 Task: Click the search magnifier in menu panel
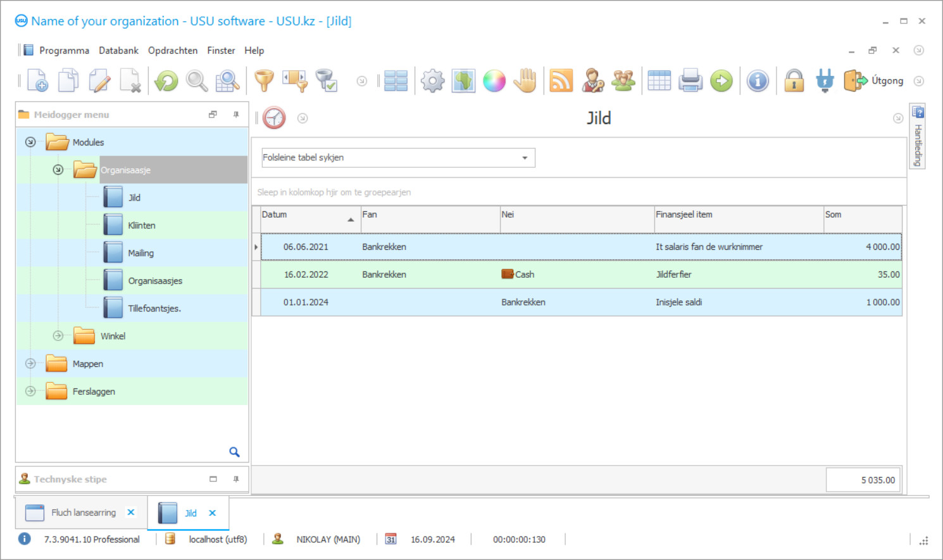(234, 452)
